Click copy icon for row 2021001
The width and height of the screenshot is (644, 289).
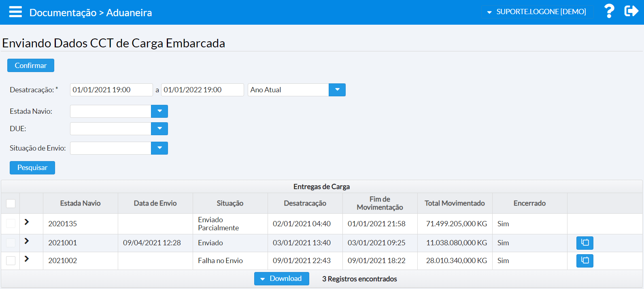(584, 243)
